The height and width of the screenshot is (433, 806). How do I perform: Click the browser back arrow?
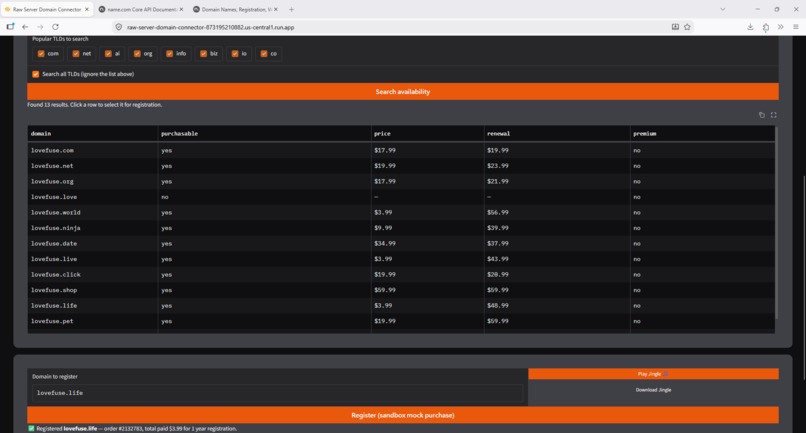(25, 27)
